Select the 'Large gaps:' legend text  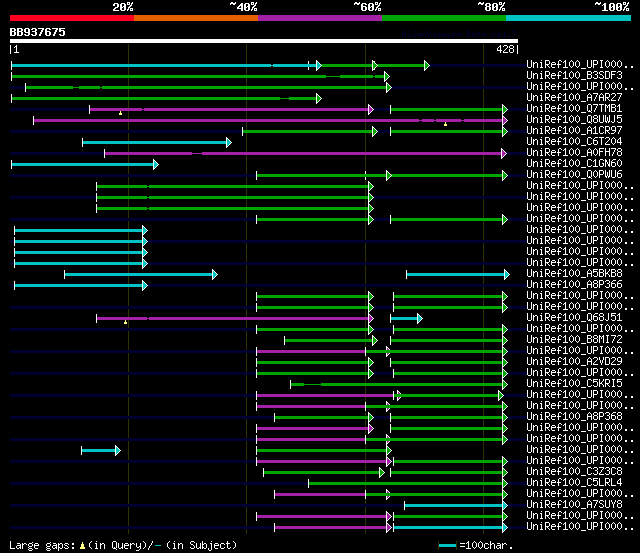[42, 546]
